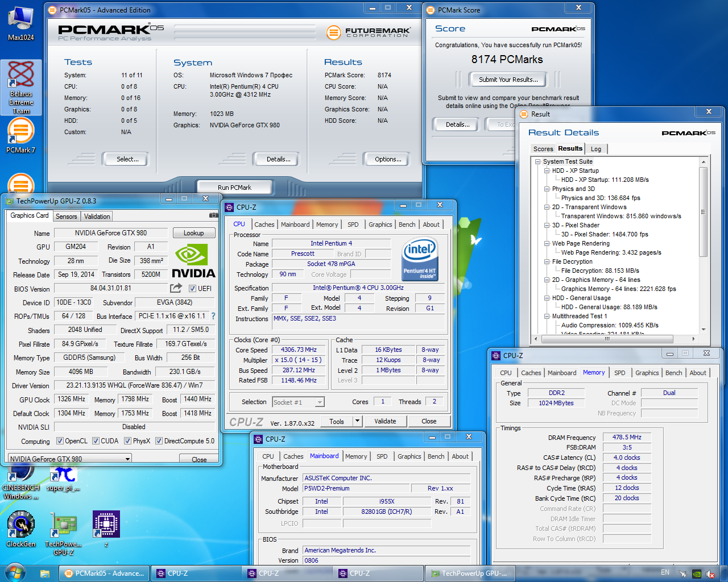Click the EN language indicator in the taskbar

(665, 572)
